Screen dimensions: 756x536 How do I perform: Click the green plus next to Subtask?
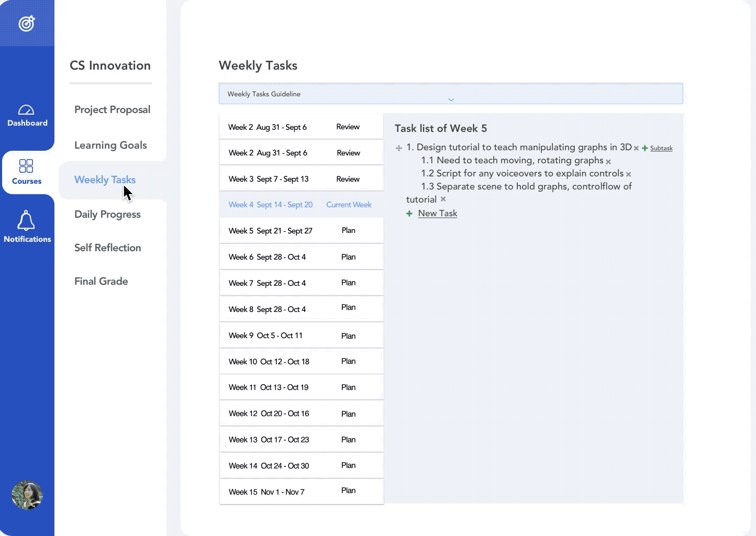(x=645, y=148)
